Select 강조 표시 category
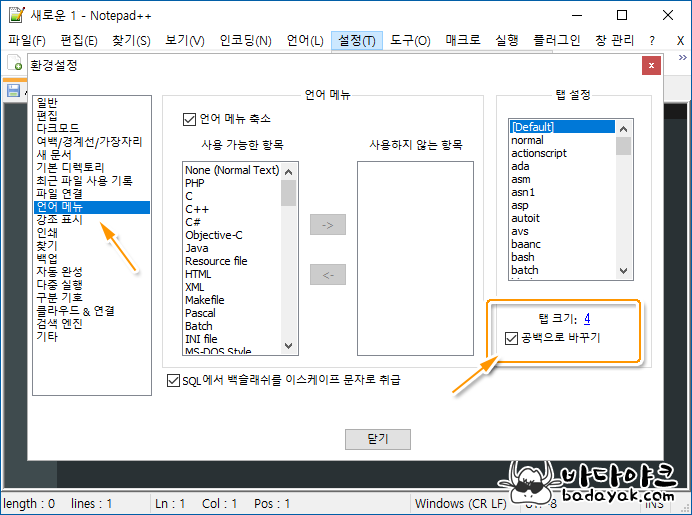This screenshot has width=692, height=515. tap(92, 220)
